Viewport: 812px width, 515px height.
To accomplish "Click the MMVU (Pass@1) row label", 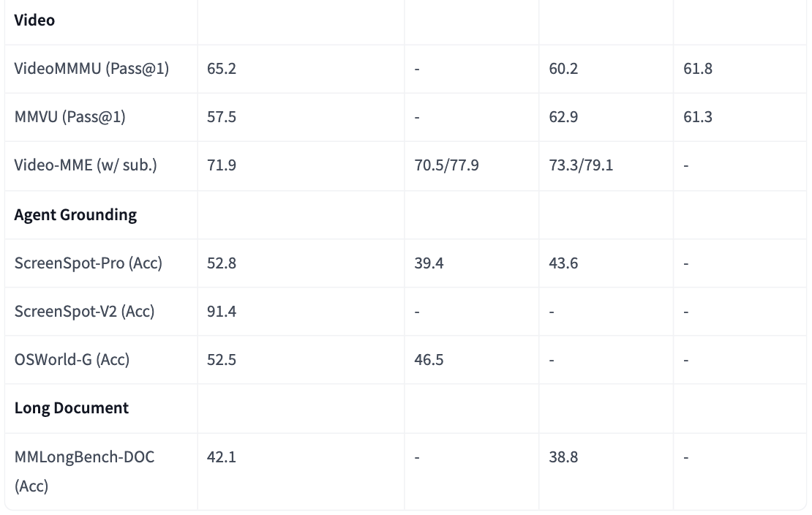I will click(x=70, y=117).
